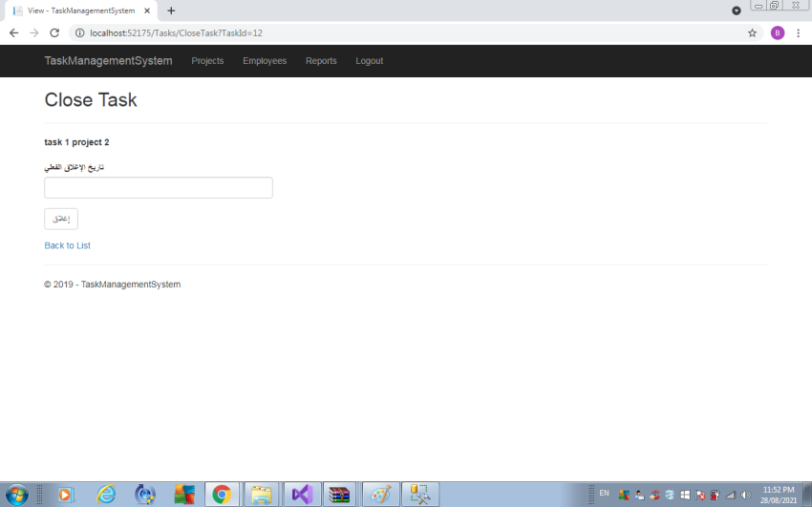Screen dimensions: 812x507
Task: Switch to Chrome in the taskbar
Action: click(x=223, y=495)
